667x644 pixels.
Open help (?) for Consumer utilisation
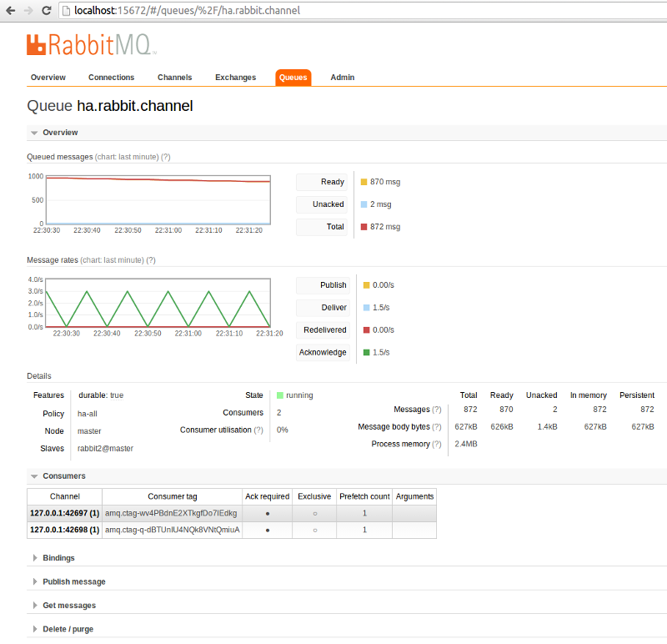pyautogui.click(x=258, y=430)
